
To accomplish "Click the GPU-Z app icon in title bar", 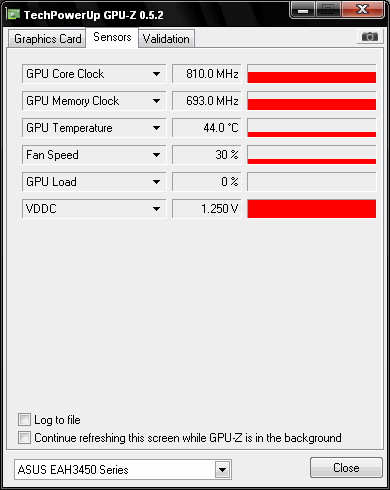I will [14, 14].
